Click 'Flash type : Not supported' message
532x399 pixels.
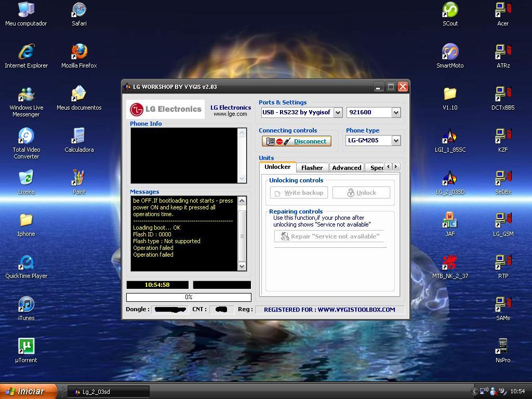(167, 241)
